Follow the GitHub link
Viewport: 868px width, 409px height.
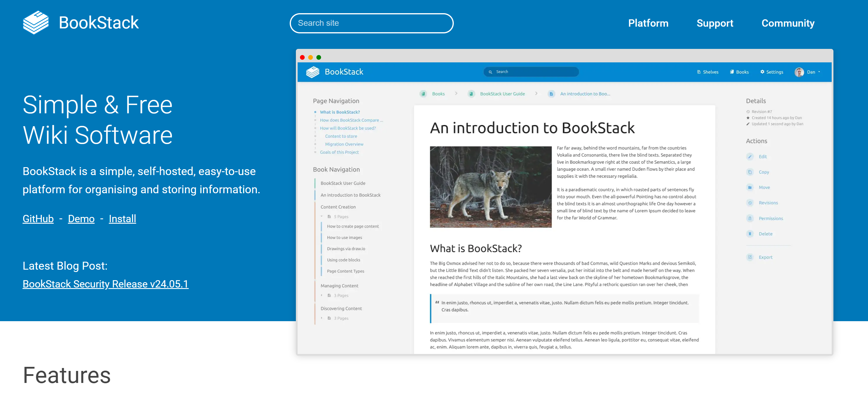[x=38, y=218]
